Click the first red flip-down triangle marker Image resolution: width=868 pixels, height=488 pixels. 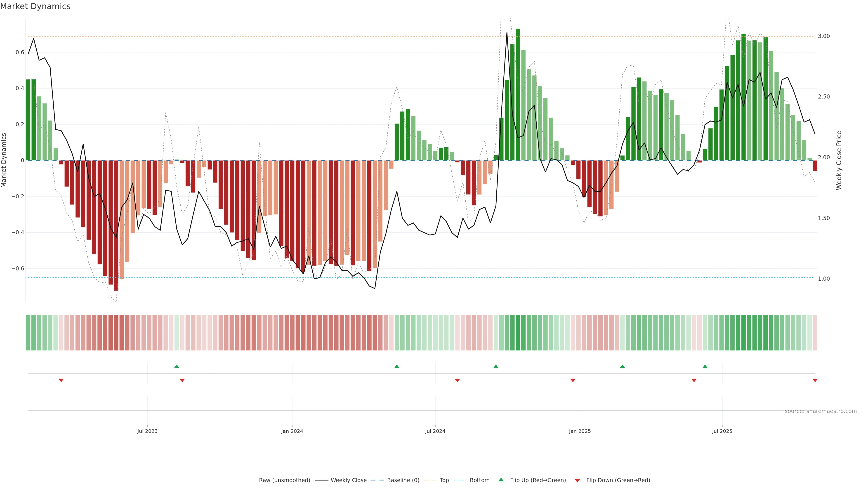(61, 380)
